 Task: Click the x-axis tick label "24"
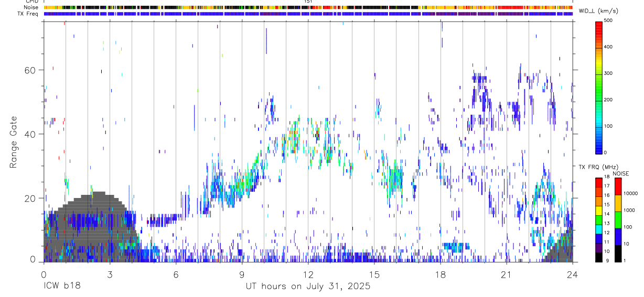573,274
